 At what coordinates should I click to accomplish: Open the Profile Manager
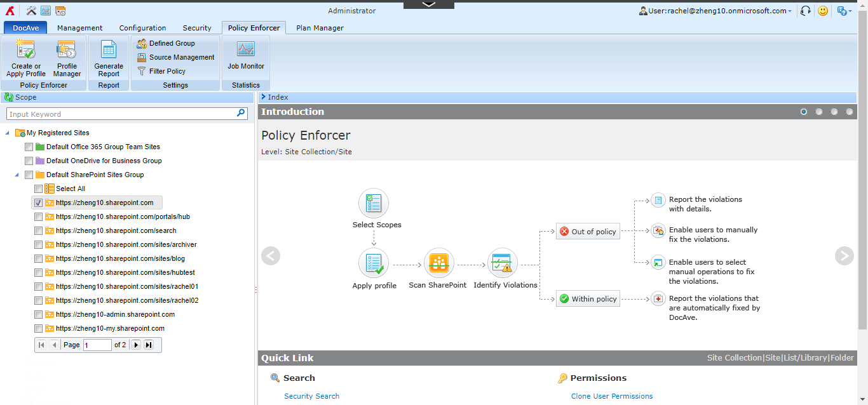coord(67,58)
